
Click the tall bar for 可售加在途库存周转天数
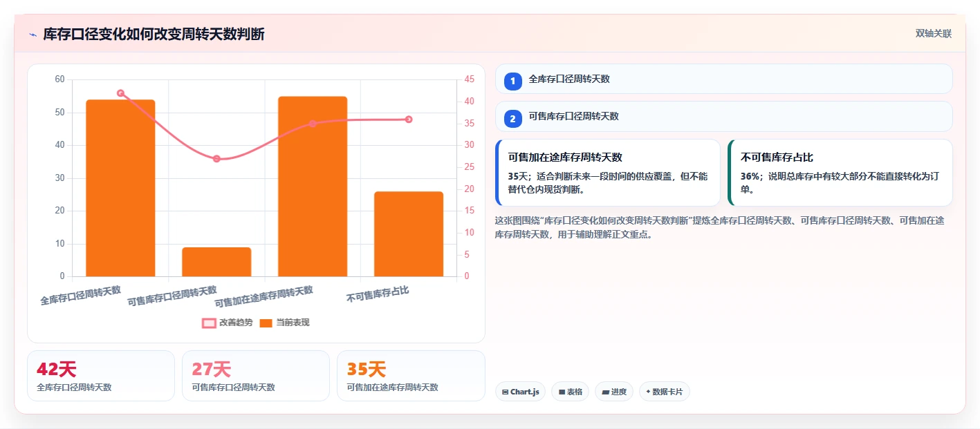click(313, 187)
